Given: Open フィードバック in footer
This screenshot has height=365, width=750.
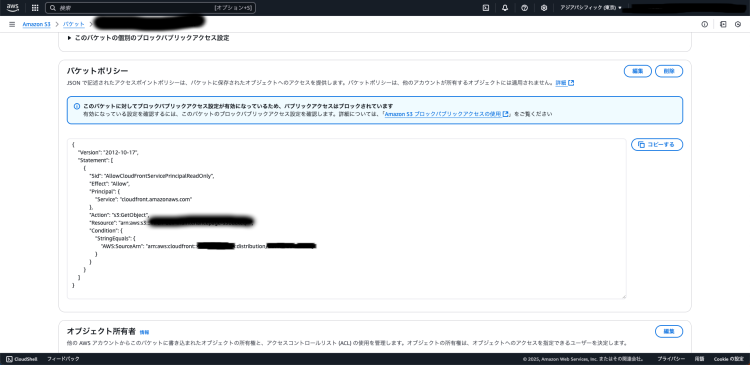Looking at the screenshot, I should pyautogui.click(x=63, y=359).
